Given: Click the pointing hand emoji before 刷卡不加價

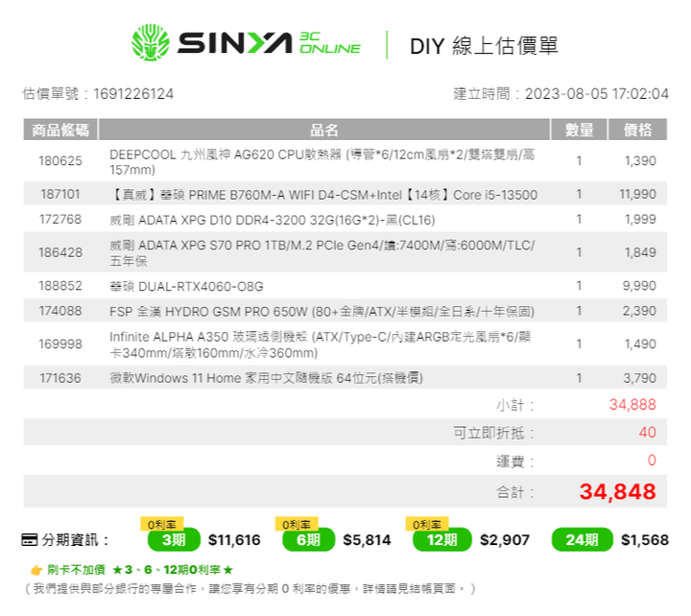Looking at the screenshot, I should [x=36, y=570].
